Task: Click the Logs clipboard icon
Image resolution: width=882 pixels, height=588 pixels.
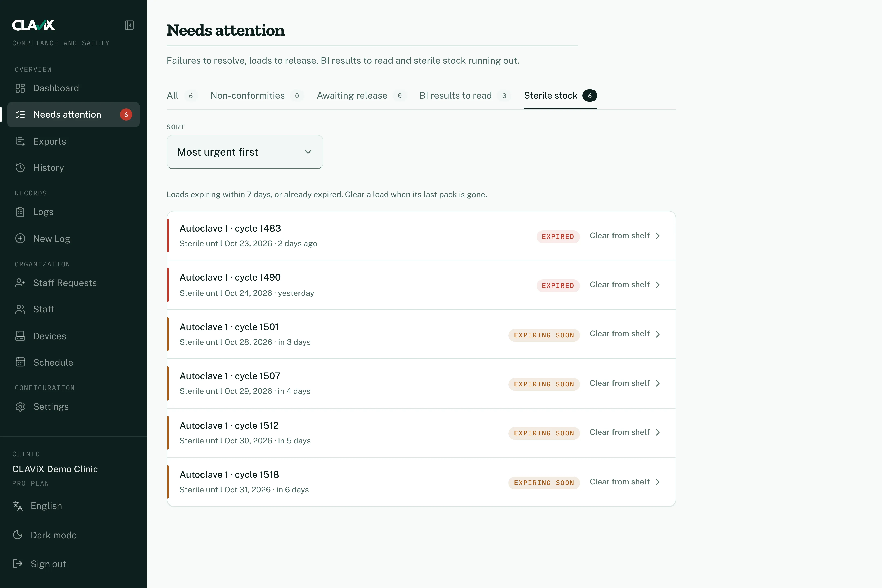Action: (x=20, y=212)
